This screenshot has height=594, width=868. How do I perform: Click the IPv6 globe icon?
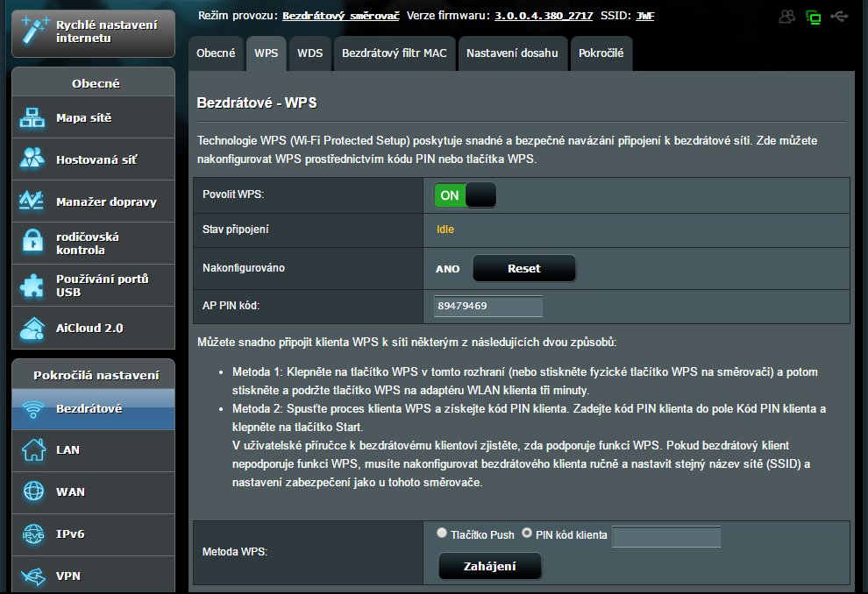[33, 534]
